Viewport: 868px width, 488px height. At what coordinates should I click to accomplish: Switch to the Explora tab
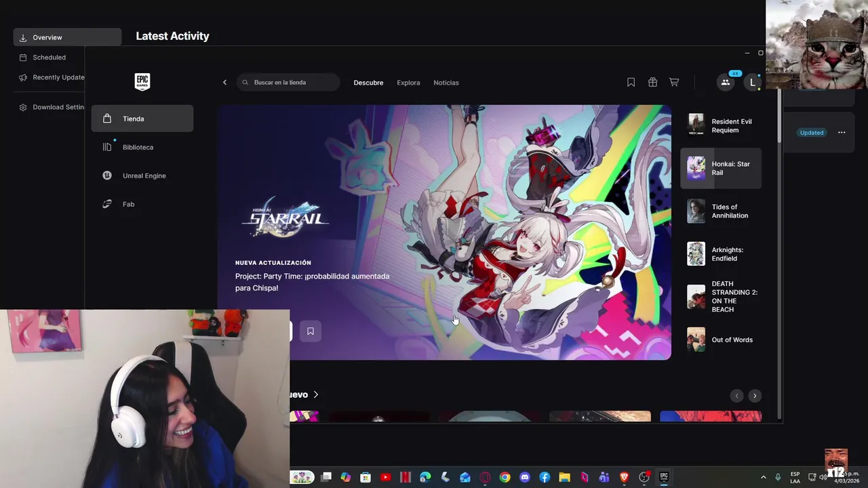pyautogui.click(x=408, y=83)
